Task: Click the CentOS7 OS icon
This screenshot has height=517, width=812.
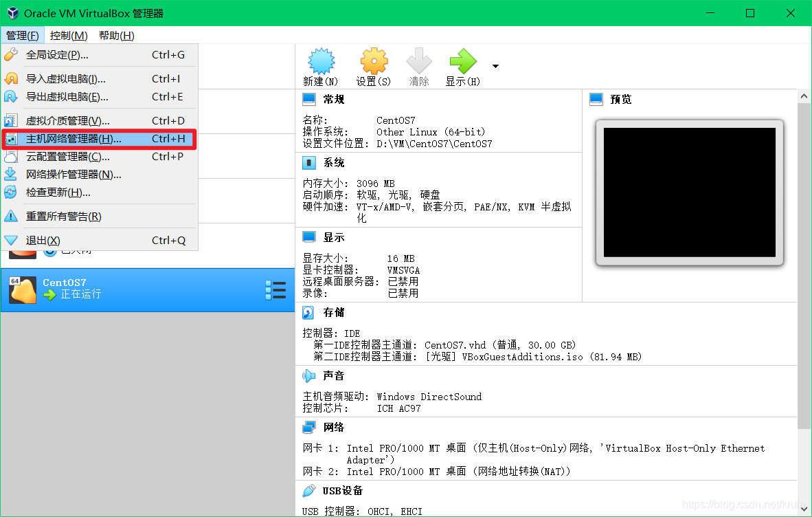Action: [x=23, y=289]
